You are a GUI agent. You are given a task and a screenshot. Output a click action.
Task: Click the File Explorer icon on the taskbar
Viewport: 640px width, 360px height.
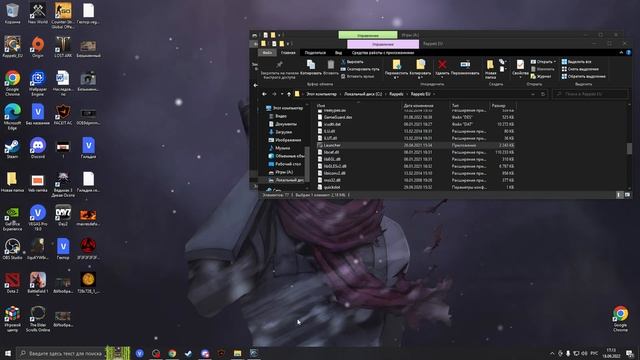pos(238,353)
